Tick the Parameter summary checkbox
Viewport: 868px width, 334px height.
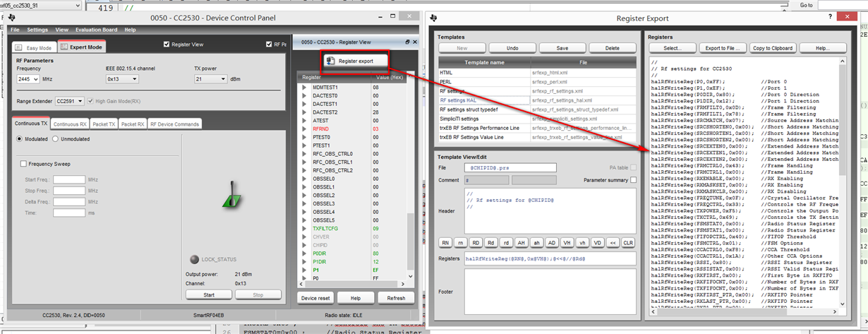(x=633, y=180)
